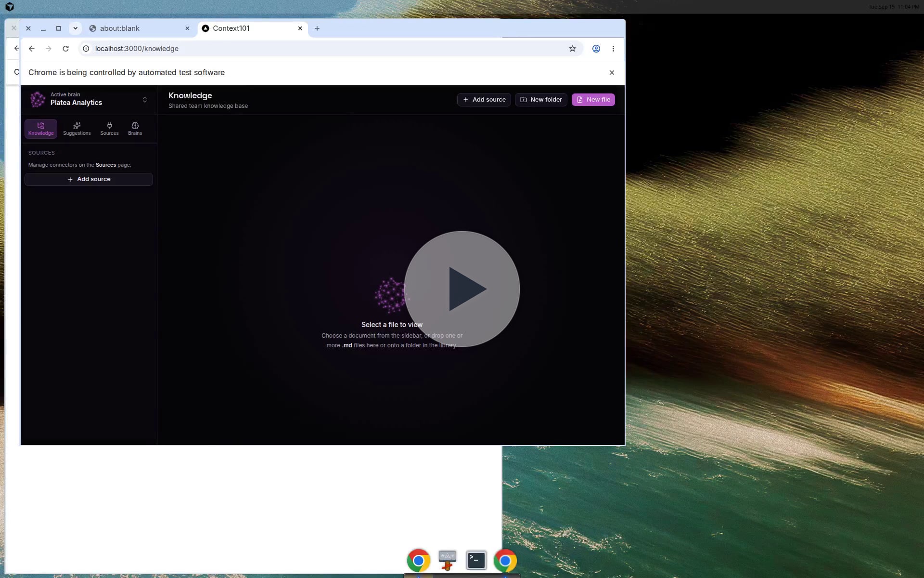Click the Platea Analytics brain logo

38,100
